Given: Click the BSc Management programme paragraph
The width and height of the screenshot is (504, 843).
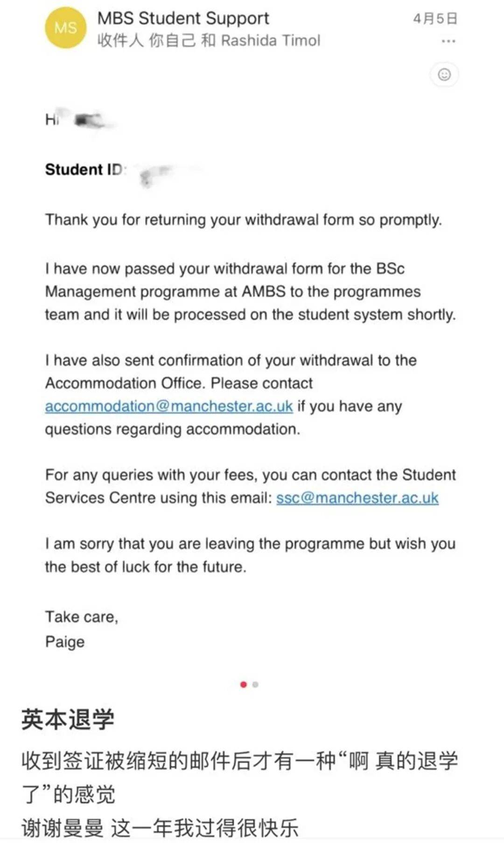Looking at the screenshot, I should click(250, 291).
